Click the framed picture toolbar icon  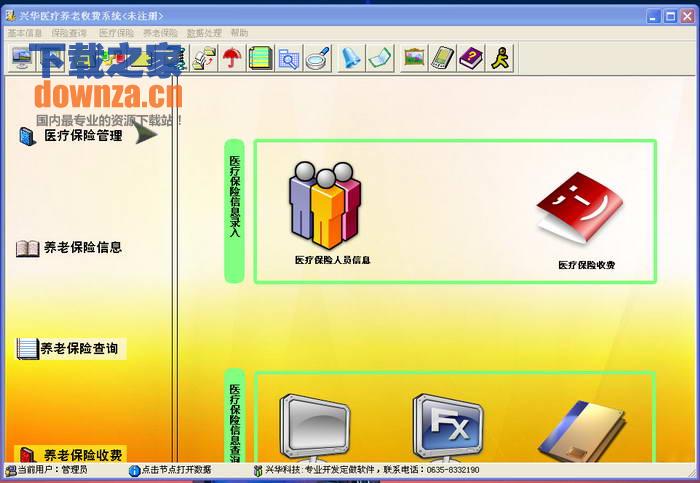[414, 58]
